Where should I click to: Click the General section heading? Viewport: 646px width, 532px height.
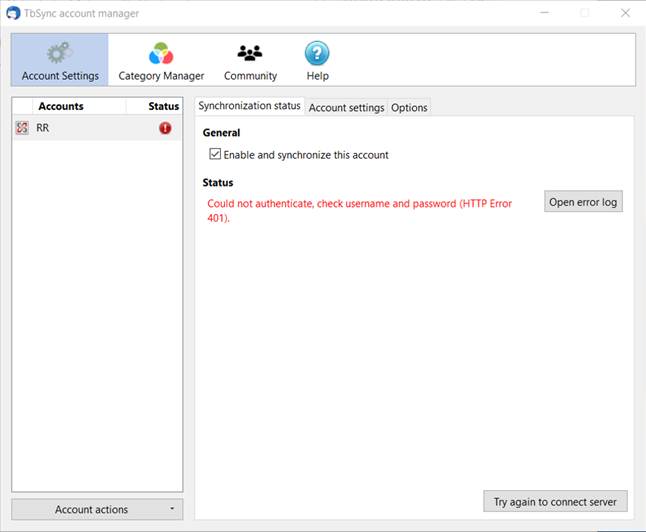pos(221,133)
